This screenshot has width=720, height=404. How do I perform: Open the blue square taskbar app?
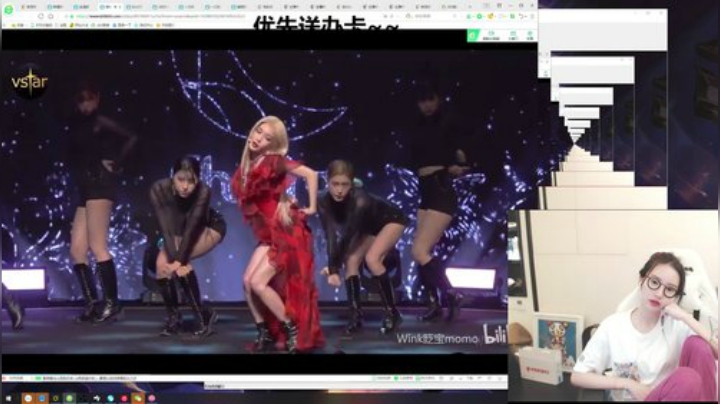tap(42, 398)
